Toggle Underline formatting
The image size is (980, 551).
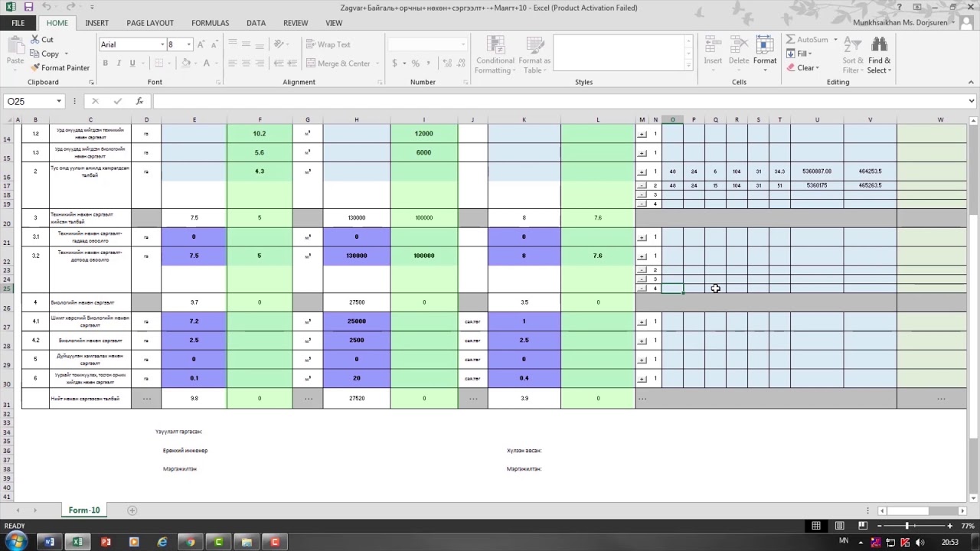tap(132, 64)
